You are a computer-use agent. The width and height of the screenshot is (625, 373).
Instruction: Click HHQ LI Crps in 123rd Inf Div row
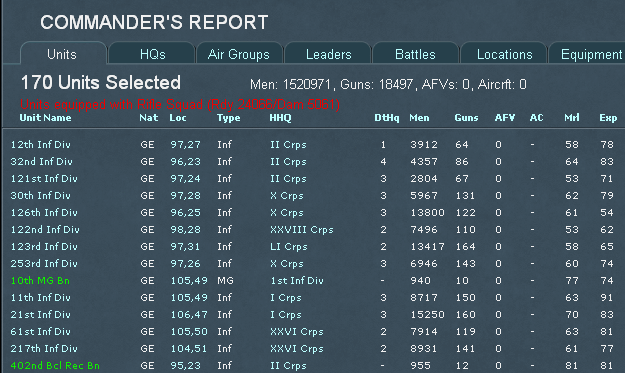tap(289, 247)
